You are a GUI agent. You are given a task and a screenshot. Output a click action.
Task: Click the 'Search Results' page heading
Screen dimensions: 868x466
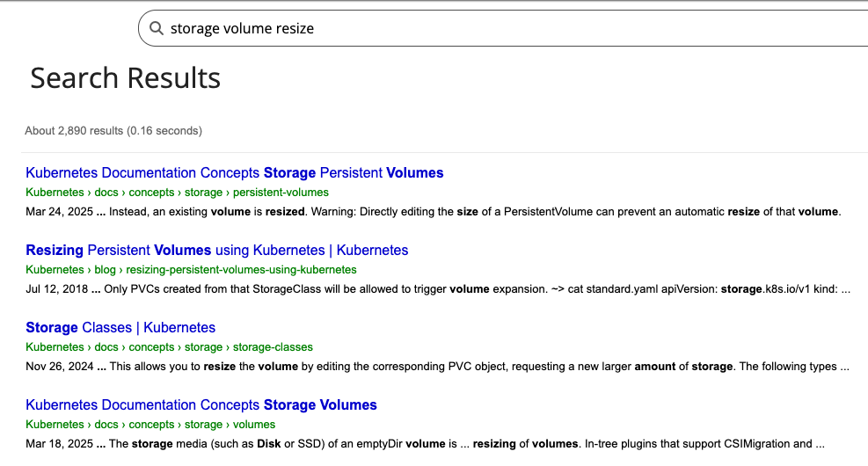[125, 78]
